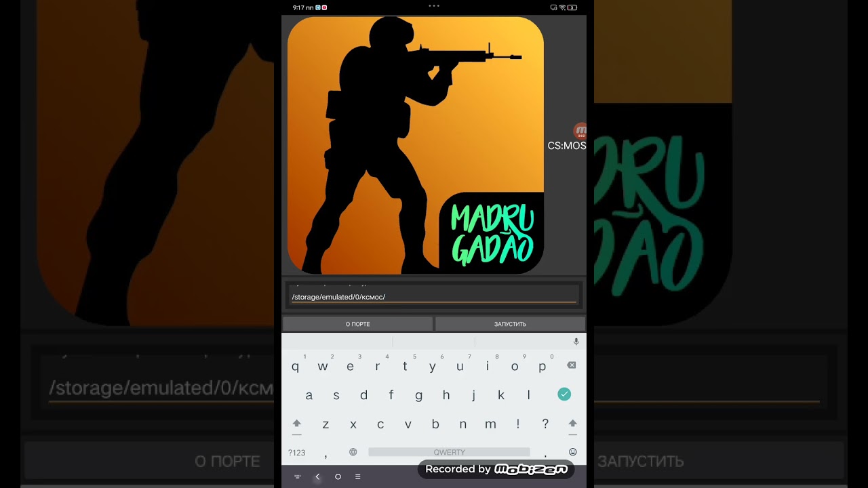Tap the t key
The height and width of the screenshot is (488, 868).
pos(405,367)
